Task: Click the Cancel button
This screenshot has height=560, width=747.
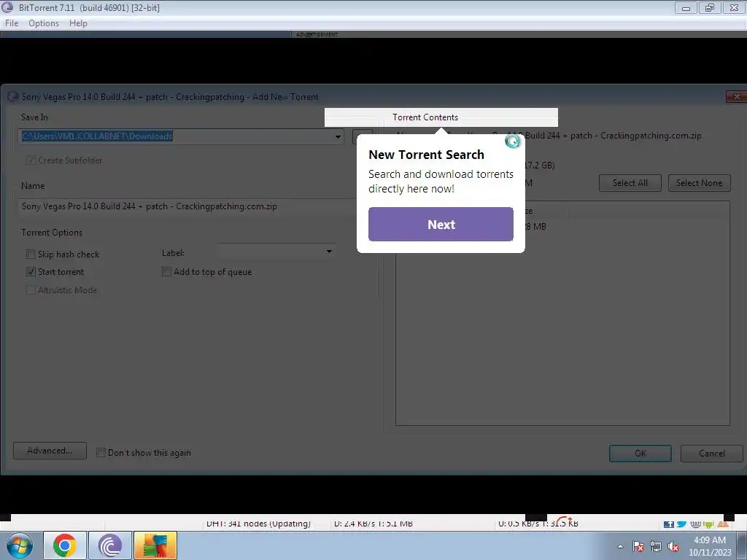Action: pos(712,454)
